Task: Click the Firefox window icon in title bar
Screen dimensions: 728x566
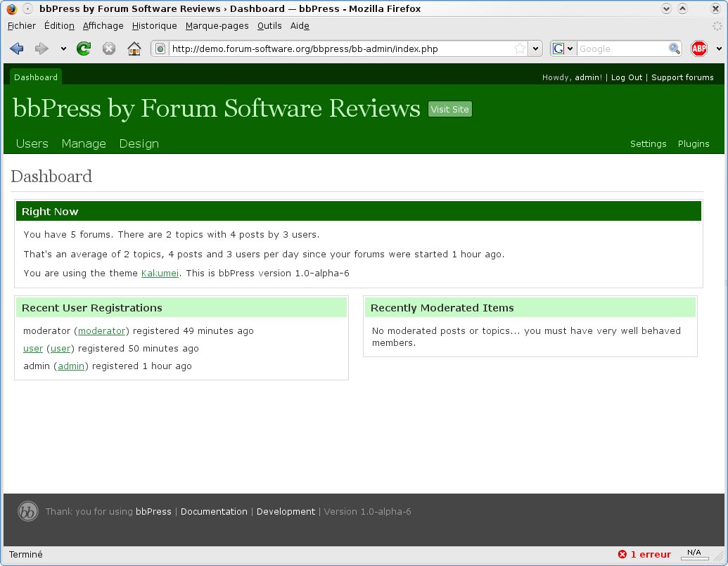Action: pyautogui.click(x=12, y=8)
